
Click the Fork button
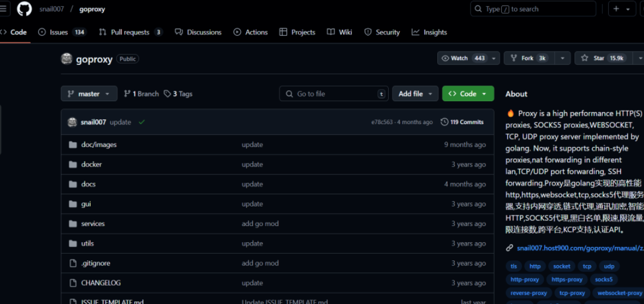click(x=530, y=58)
